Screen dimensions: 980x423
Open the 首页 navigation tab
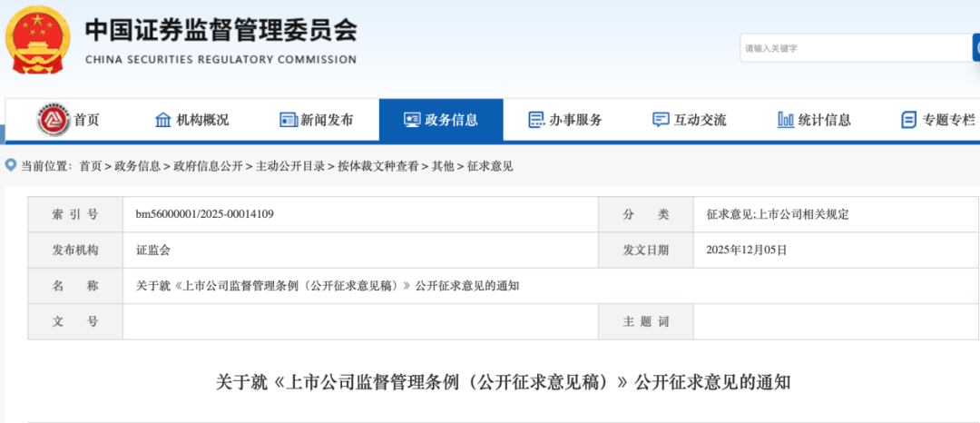coord(67,120)
